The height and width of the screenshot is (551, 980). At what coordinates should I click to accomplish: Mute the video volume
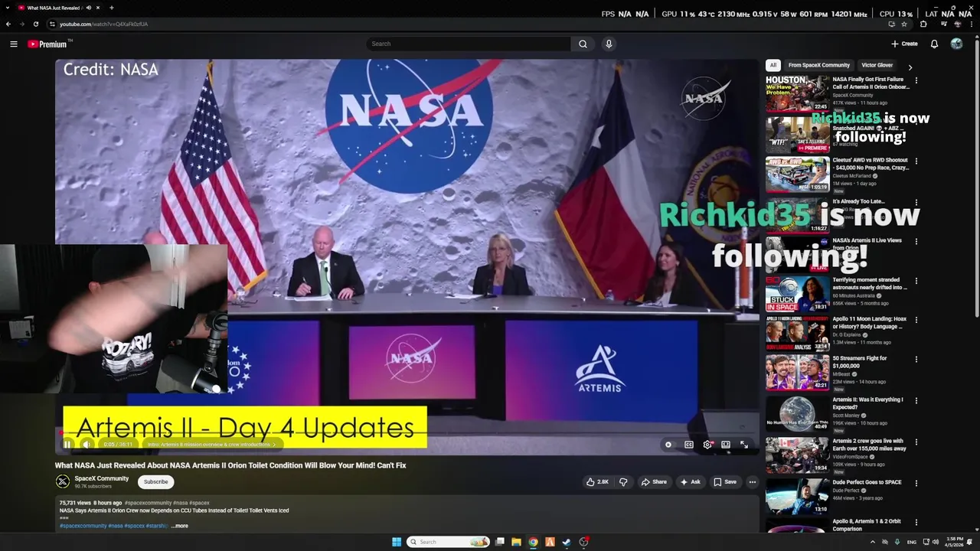(87, 444)
